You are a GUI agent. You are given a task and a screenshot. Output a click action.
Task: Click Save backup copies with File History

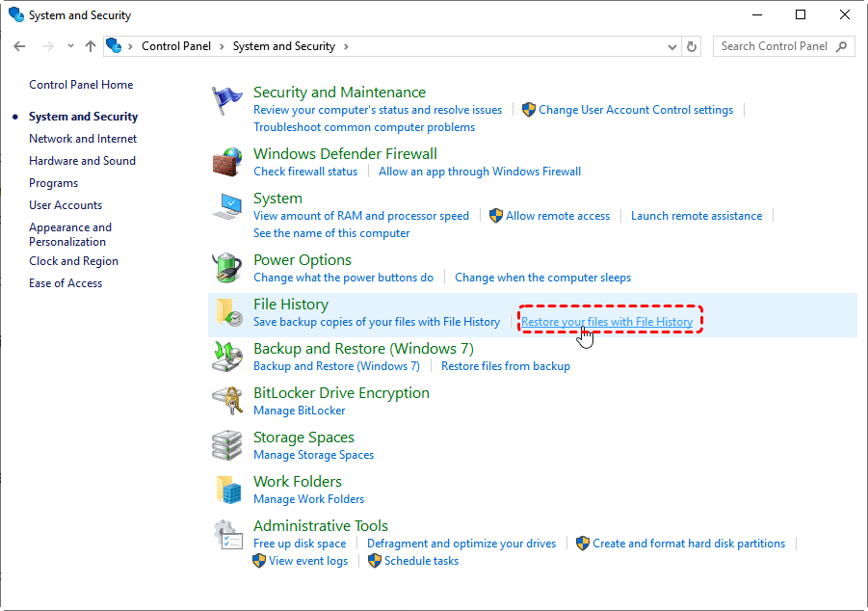[377, 322]
